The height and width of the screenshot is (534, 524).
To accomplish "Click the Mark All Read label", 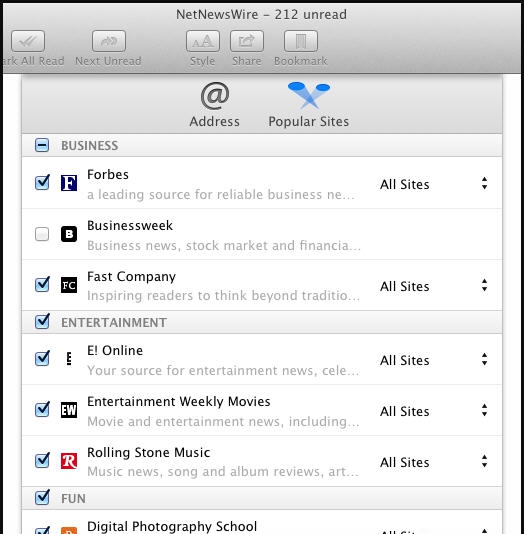I will [x=33, y=61].
